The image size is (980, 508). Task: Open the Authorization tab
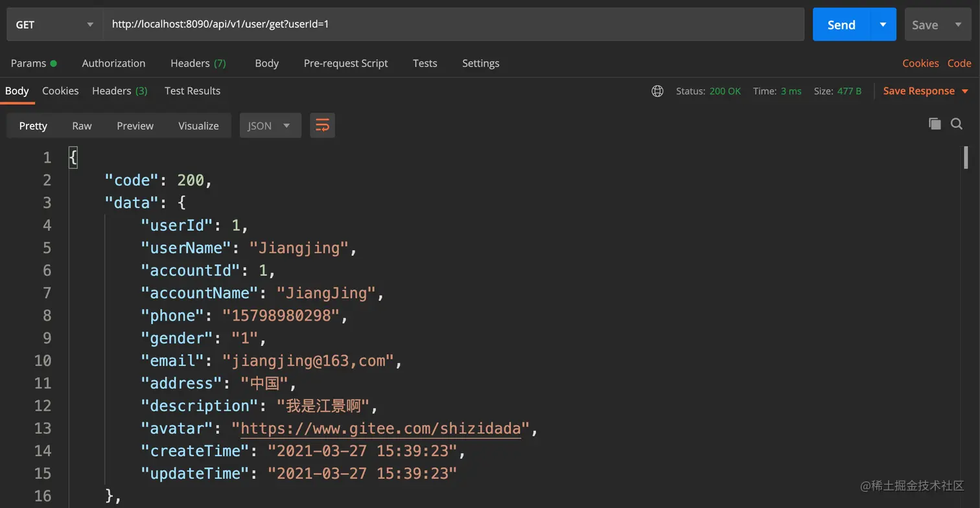point(113,63)
